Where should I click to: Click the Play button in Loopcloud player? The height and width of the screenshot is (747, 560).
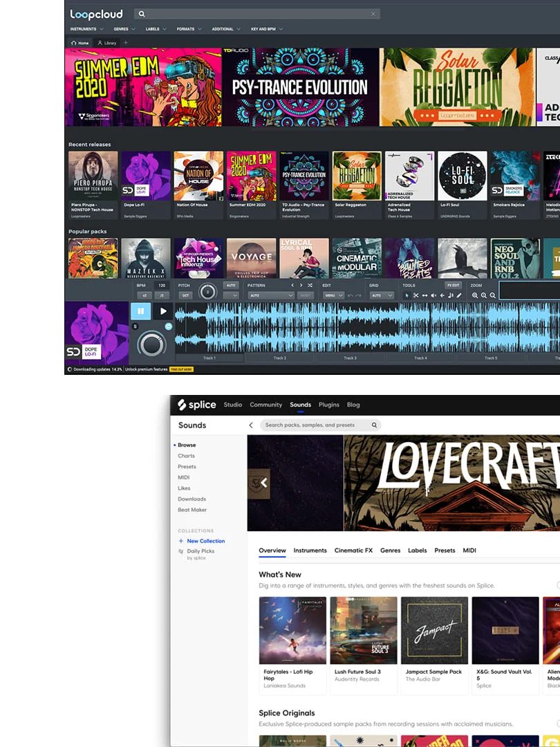pos(163,311)
